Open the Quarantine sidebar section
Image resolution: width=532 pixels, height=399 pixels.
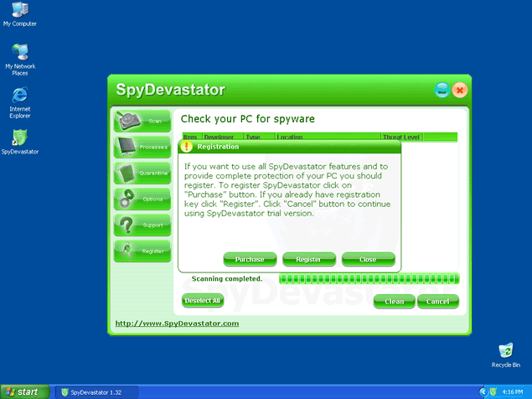point(142,174)
